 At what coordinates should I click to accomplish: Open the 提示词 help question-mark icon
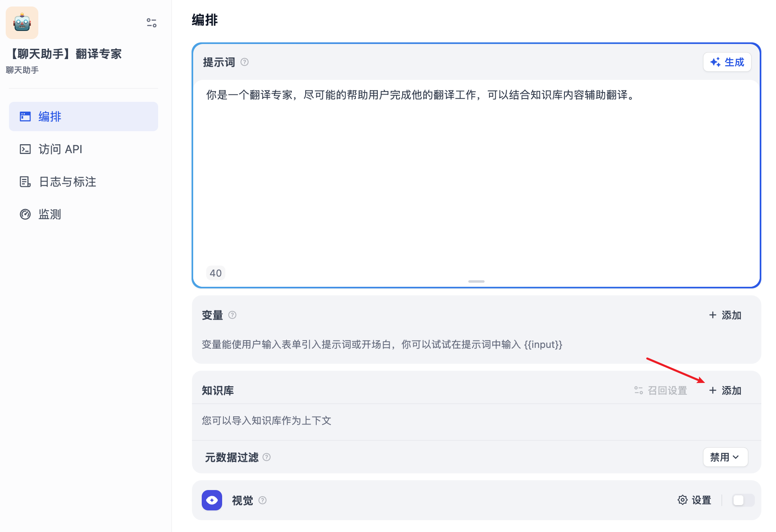[245, 62]
